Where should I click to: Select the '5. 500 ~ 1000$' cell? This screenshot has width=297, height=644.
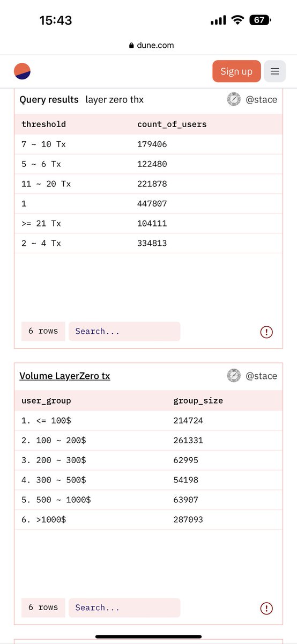tap(56, 500)
